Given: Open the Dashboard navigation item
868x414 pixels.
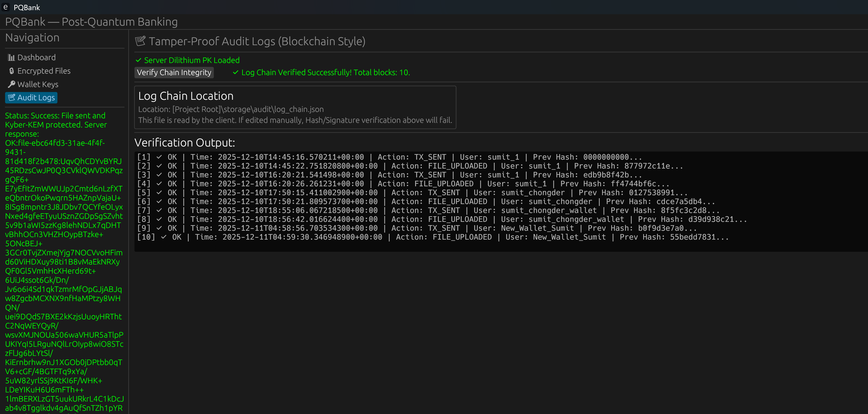Looking at the screenshot, I should tap(36, 58).
